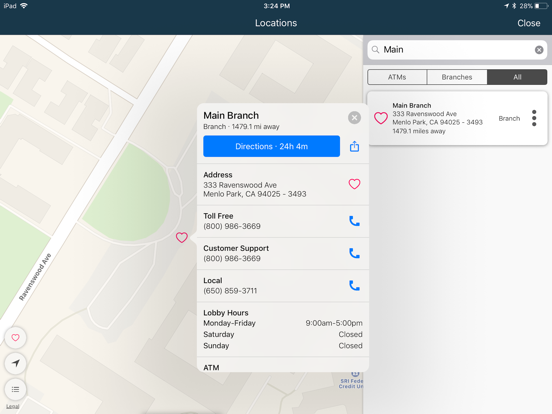The width and height of the screenshot is (552, 414).
Task: Select the Main Branch result title
Action: 412,105
